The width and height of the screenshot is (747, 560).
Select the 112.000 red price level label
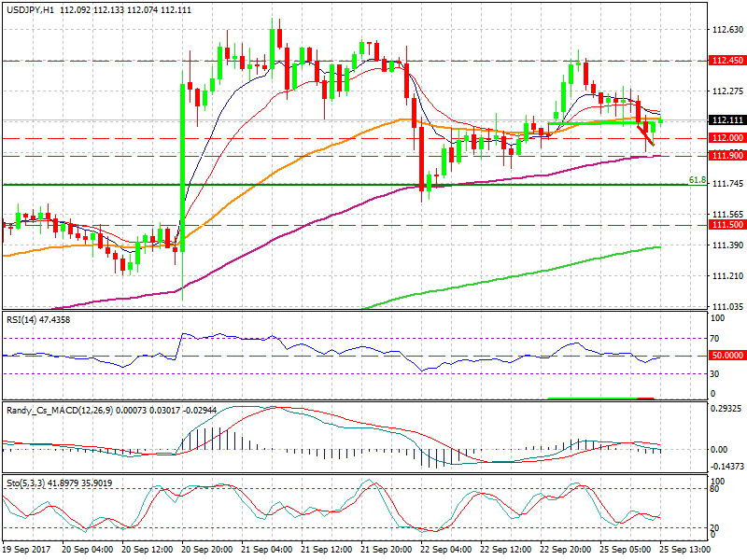(726, 138)
